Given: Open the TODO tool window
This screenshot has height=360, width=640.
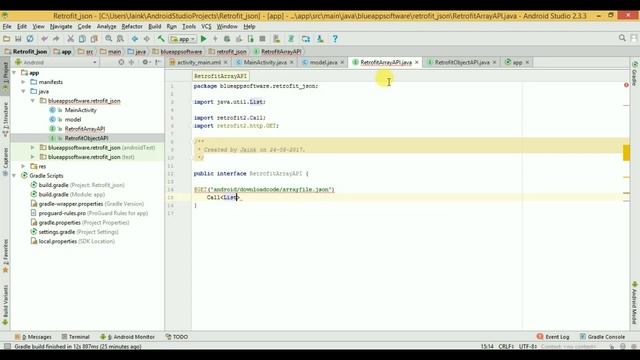Looking at the screenshot, I should tap(177, 337).
